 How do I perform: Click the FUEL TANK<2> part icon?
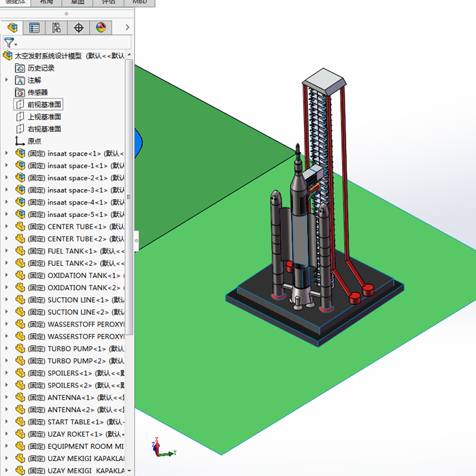20,263
